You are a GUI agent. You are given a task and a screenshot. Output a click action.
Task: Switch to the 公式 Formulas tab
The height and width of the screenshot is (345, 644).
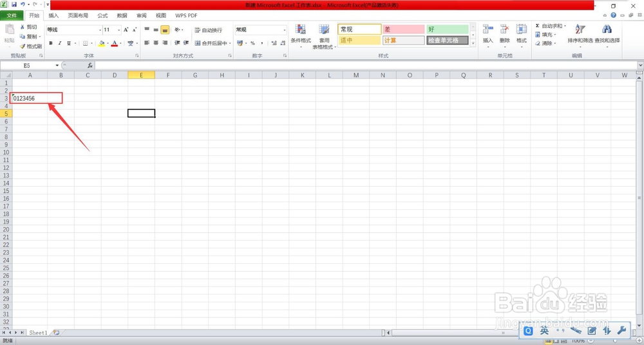102,15
